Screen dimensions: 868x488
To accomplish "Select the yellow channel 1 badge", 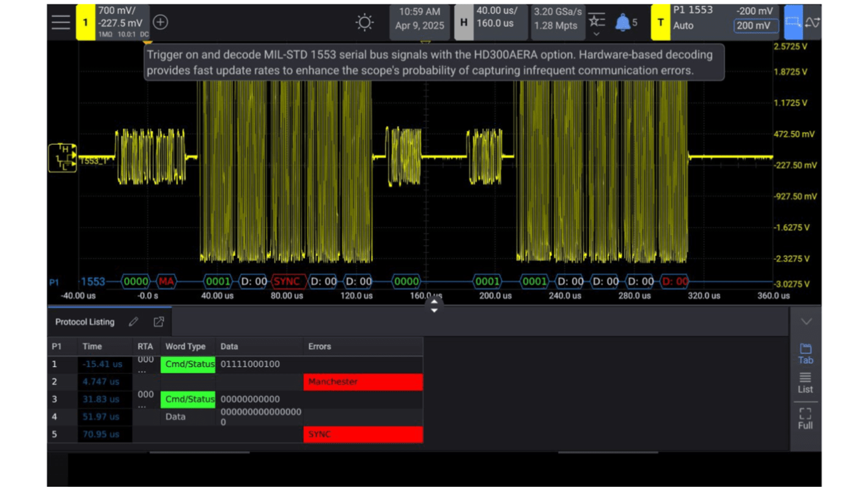I will pyautogui.click(x=86, y=22).
